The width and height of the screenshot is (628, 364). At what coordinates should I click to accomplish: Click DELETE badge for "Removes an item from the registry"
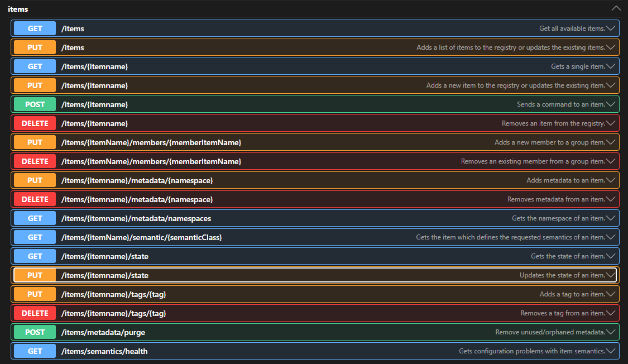[35, 123]
